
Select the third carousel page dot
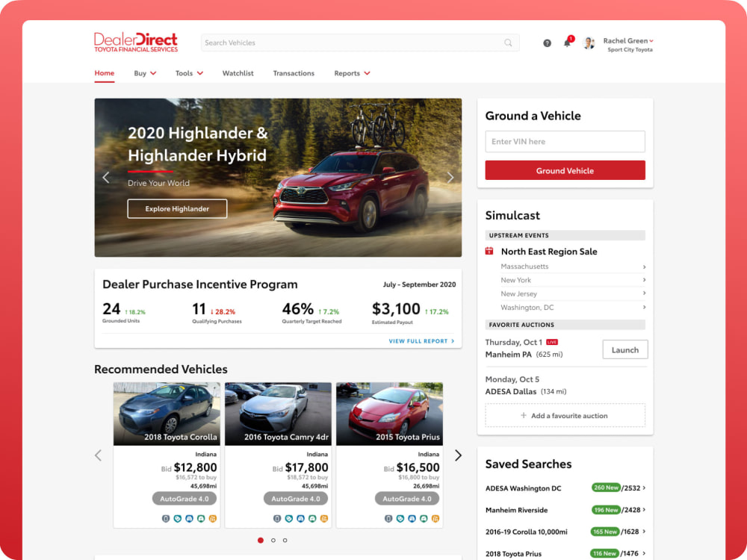click(x=285, y=541)
